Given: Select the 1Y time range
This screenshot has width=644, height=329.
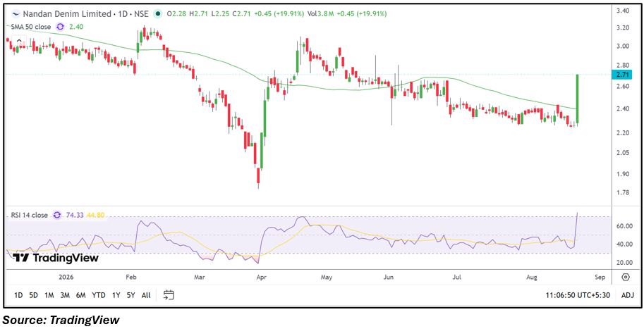Looking at the screenshot, I should (116, 295).
